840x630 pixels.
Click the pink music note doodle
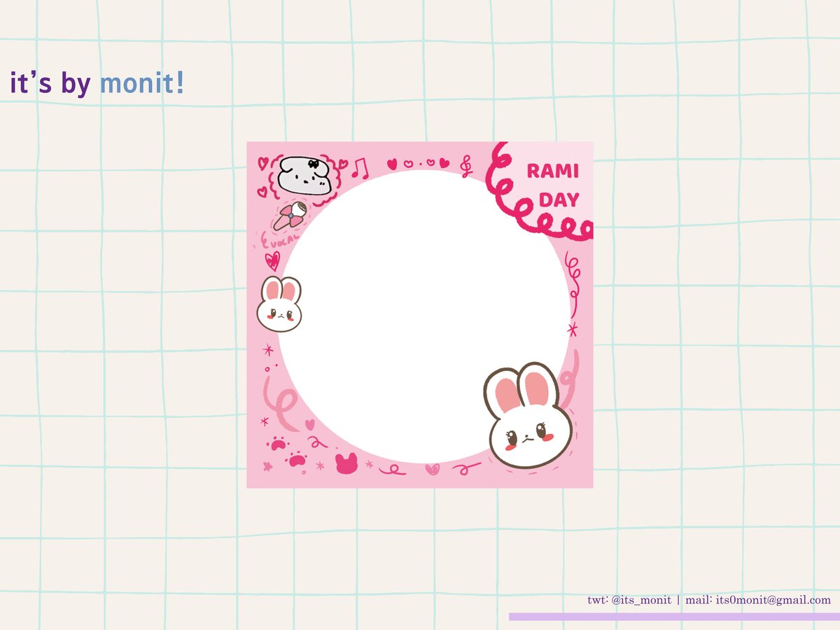pos(359,168)
